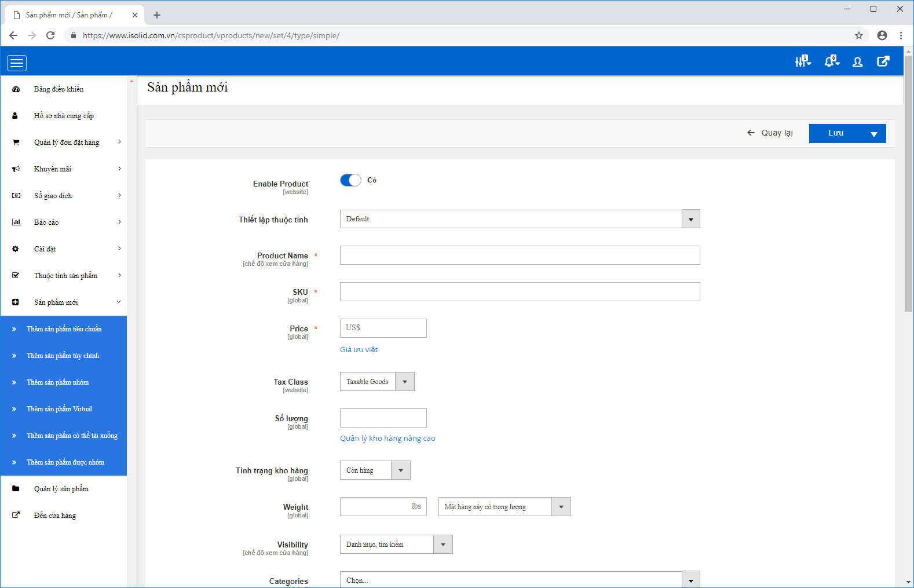
Task: Toggle the Enable Product switch
Action: pos(350,180)
